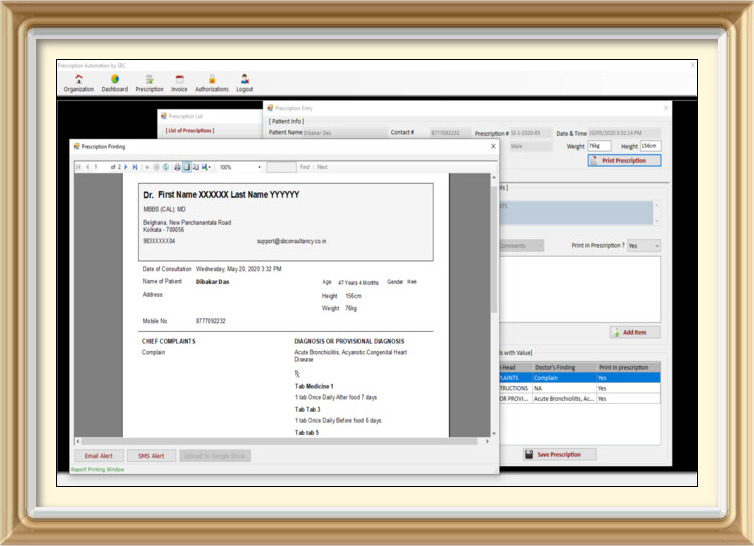Toggle print layout view in report toolbar
This screenshot has width=754, height=546.
click(186, 167)
